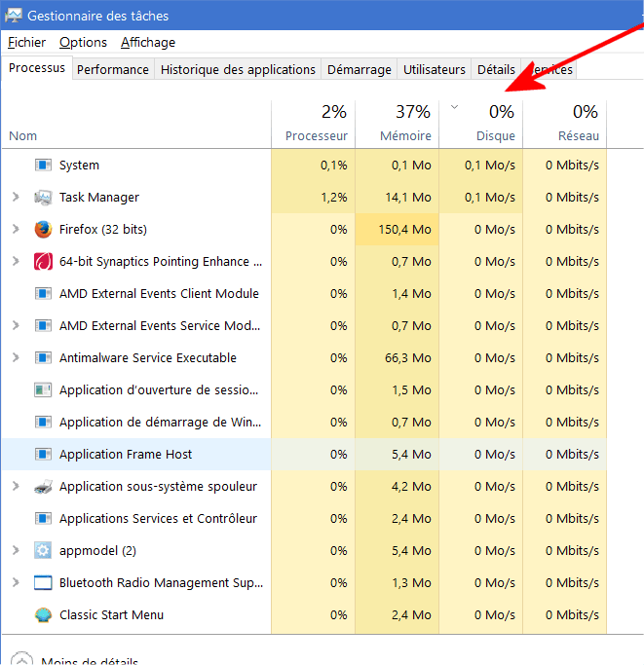This screenshot has height=665, width=644.
Task: Click the Application de démarrage de Windows icon
Action: click(x=43, y=422)
